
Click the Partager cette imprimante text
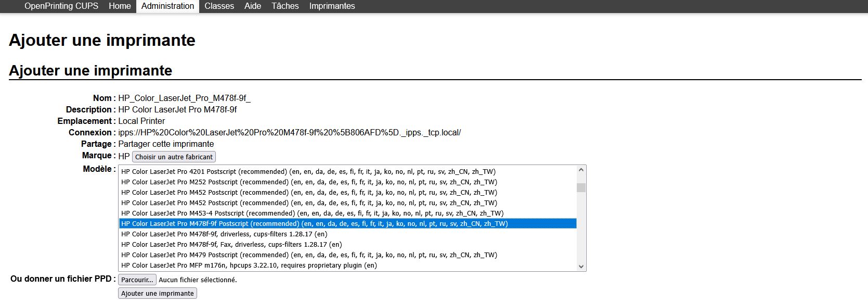point(166,144)
